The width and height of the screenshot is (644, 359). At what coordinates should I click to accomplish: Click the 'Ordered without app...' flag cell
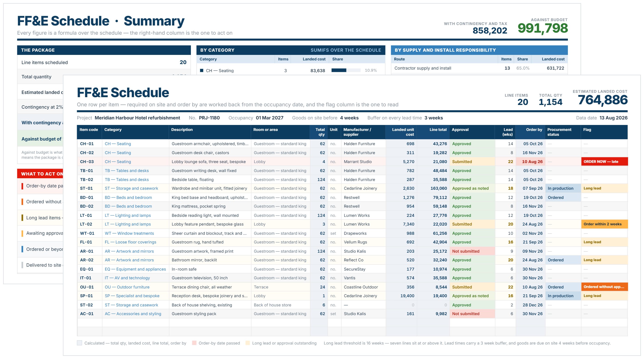pyautogui.click(x=604, y=287)
